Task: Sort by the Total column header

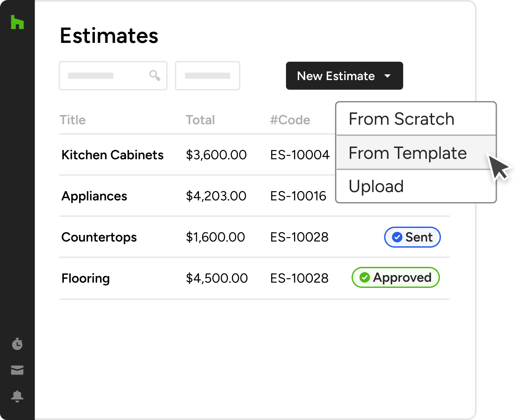Action: (x=200, y=120)
